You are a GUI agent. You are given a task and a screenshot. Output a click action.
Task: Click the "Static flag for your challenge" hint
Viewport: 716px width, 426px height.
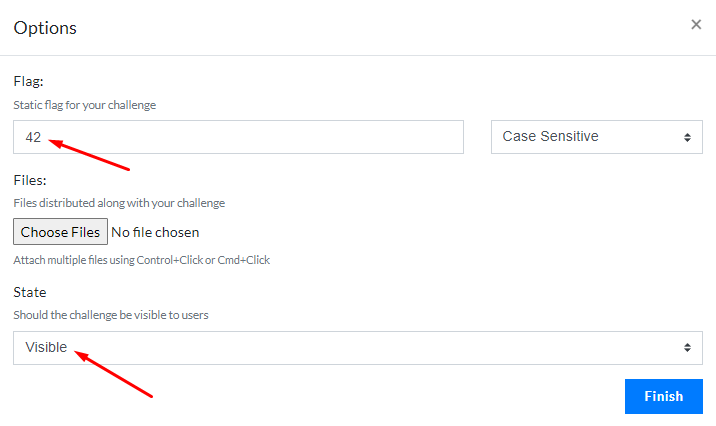click(85, 104)
